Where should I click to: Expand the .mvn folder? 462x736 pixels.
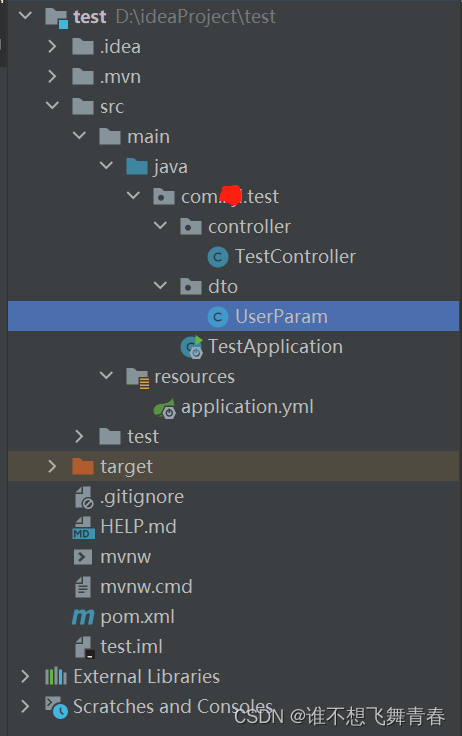point(52,77)
